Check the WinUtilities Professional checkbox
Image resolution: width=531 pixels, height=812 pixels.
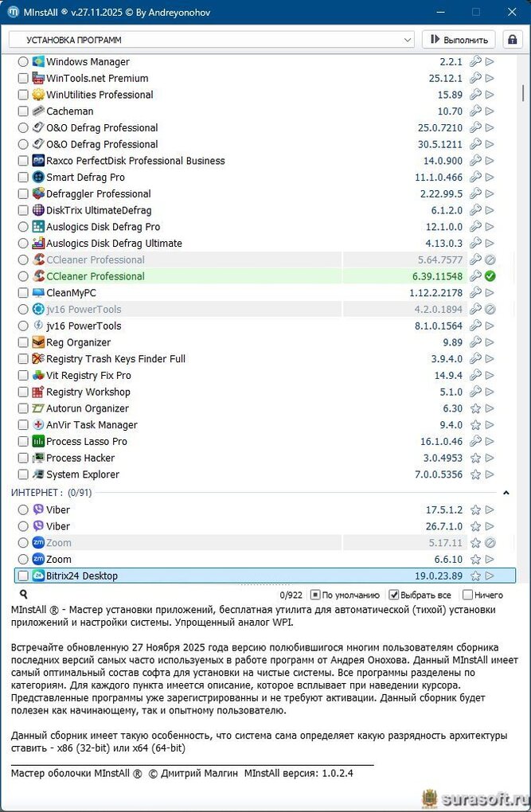tap(23, 95)
